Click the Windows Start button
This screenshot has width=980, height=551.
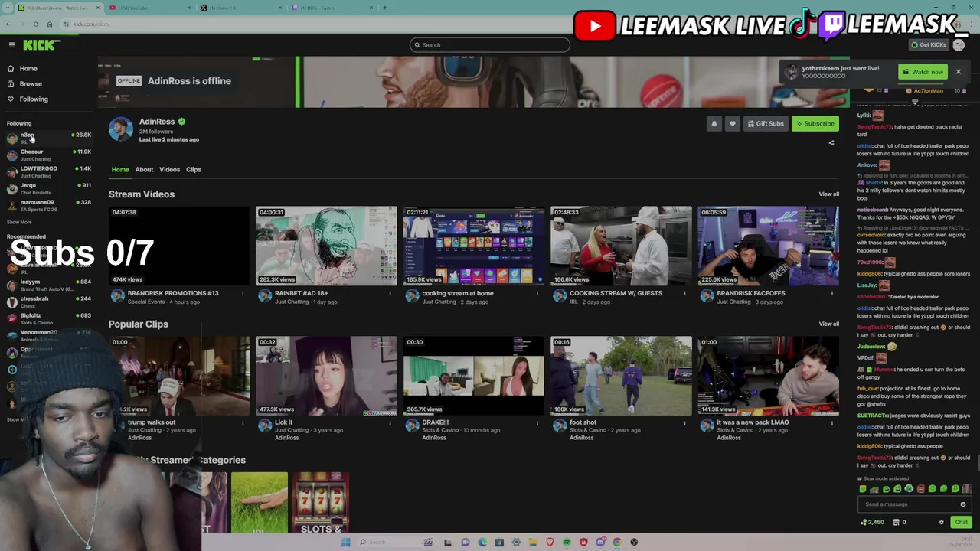point(345,543)
